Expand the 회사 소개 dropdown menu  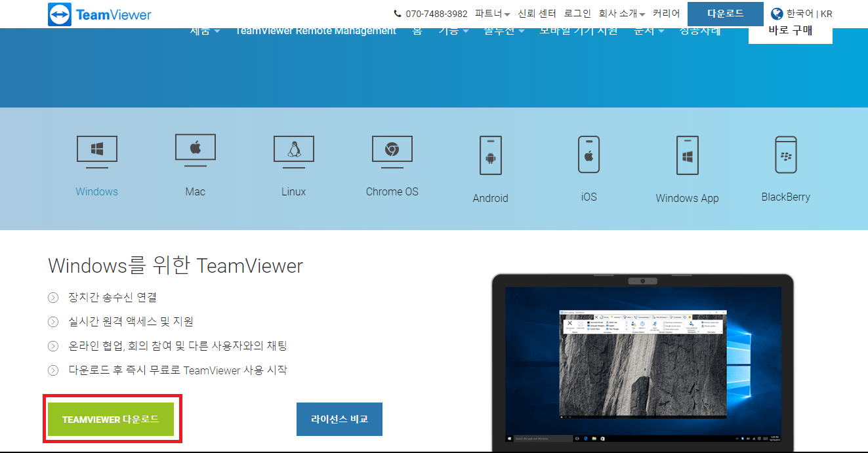click(622, 14)
